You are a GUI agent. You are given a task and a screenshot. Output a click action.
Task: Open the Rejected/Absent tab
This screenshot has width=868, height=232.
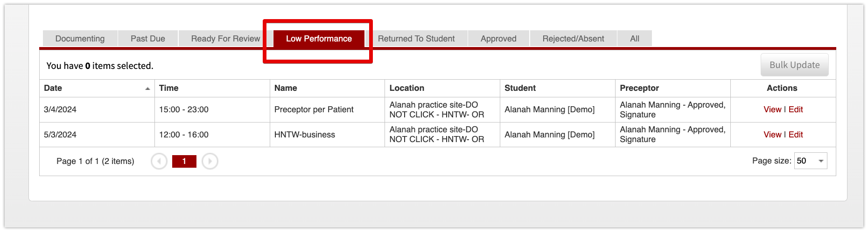click(573, 39)
